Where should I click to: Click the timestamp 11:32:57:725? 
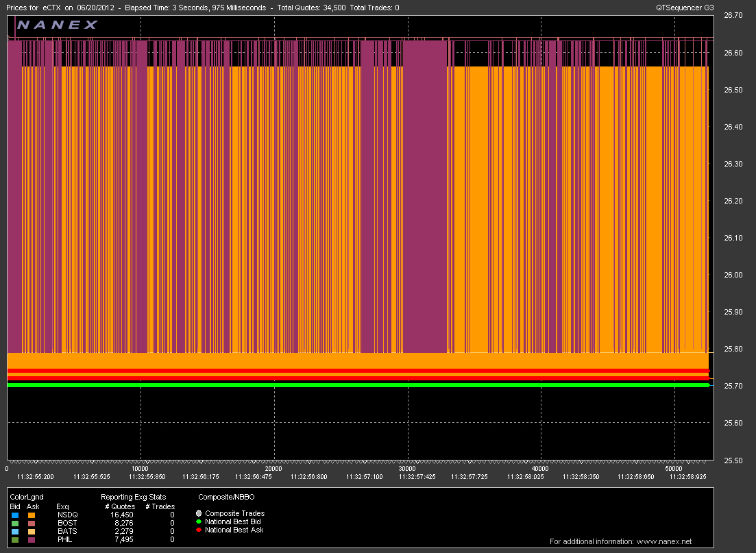[469, 477]
